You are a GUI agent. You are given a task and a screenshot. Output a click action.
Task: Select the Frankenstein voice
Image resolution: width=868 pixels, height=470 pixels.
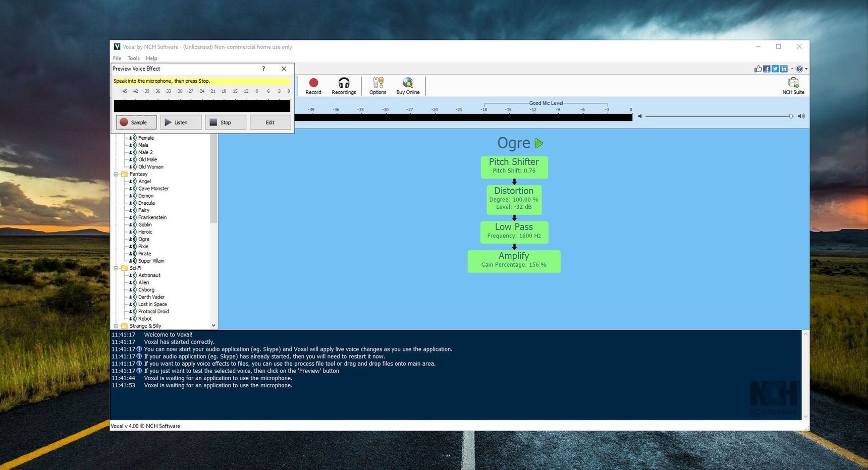152,218
